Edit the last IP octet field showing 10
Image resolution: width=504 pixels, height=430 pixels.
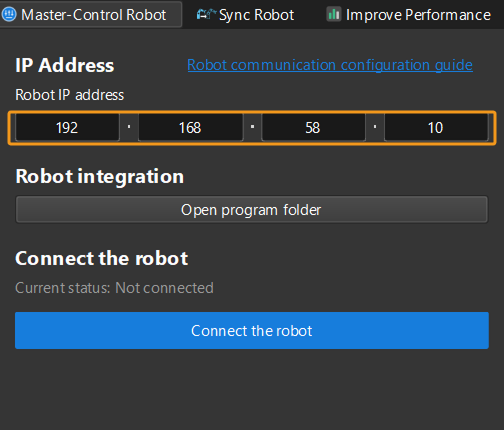(x=436, y=128)
